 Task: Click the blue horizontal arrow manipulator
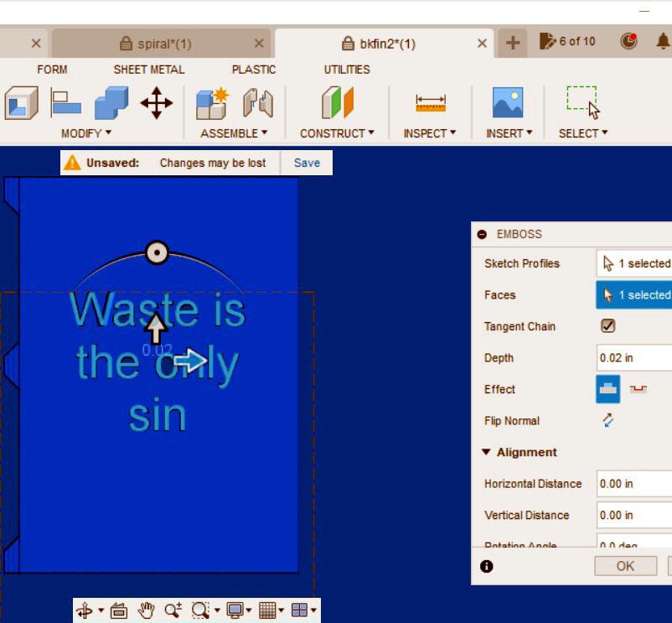[191, 361]
